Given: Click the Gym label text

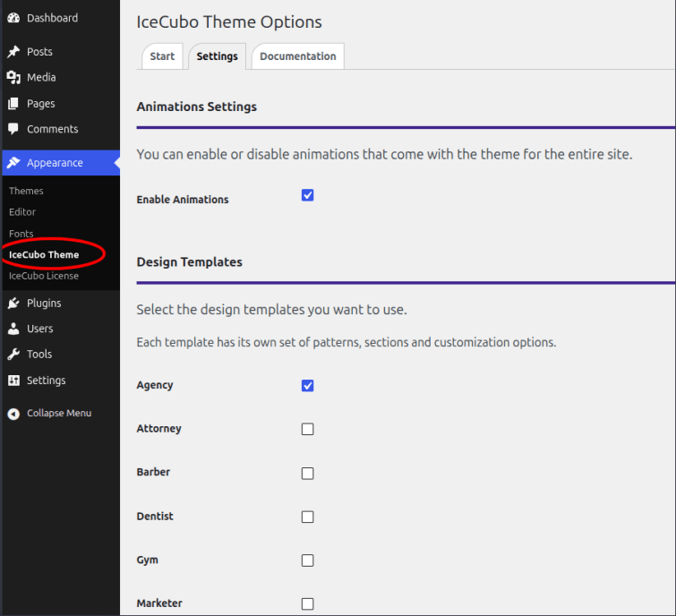Looking at the screenshot, I should tap(148, 560).
